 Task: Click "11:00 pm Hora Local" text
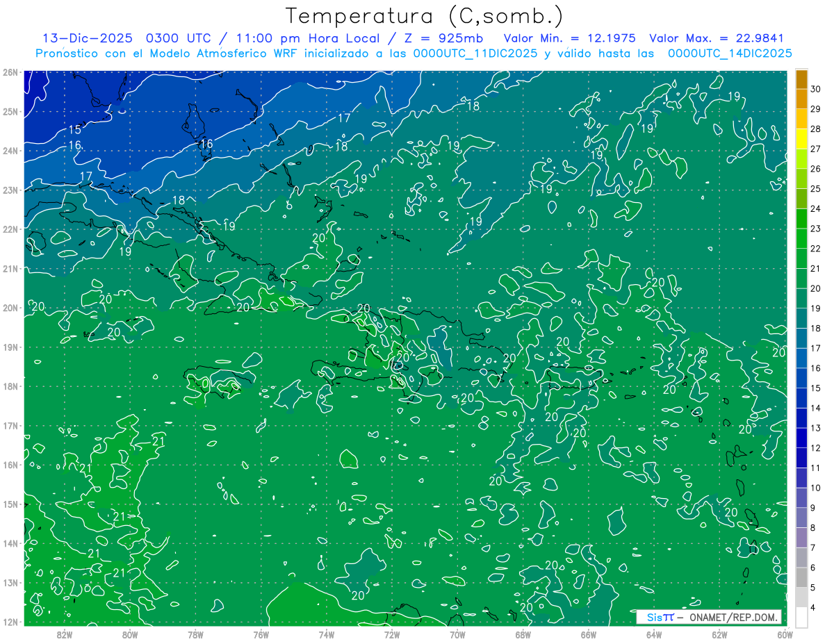tap(307, 38)
